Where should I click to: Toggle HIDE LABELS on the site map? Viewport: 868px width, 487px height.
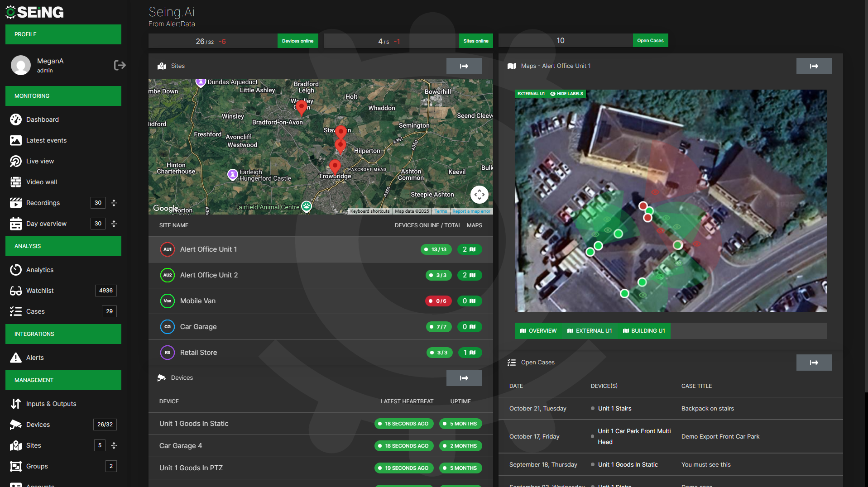566,94
